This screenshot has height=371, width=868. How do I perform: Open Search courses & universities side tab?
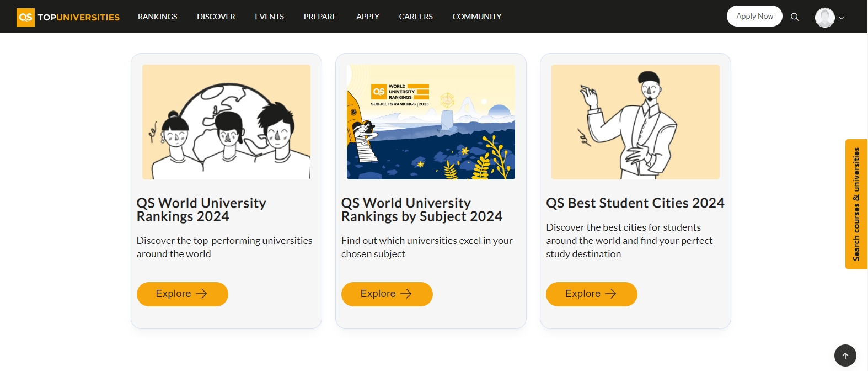coord(856,204)
